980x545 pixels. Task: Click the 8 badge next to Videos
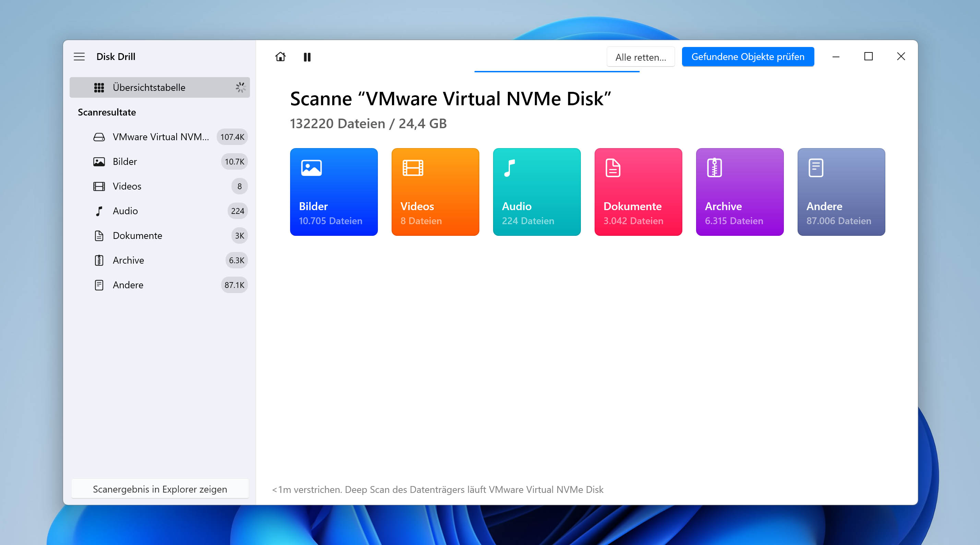239,186
